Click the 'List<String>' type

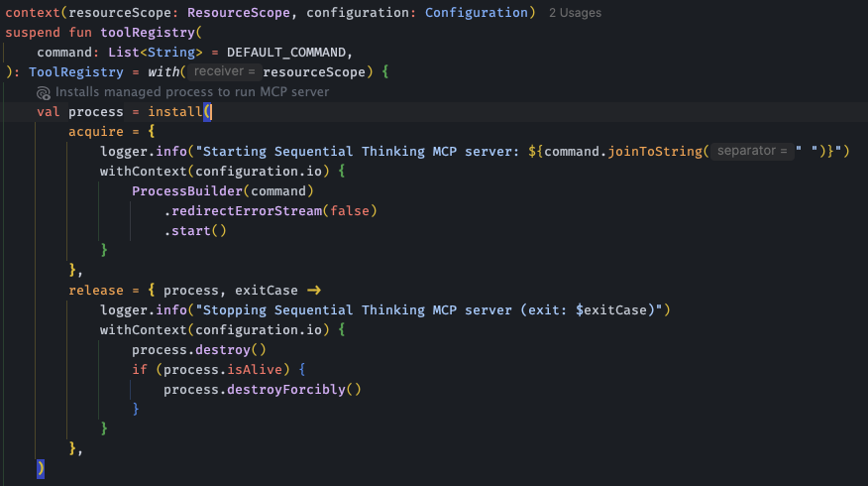pos(156,53)
